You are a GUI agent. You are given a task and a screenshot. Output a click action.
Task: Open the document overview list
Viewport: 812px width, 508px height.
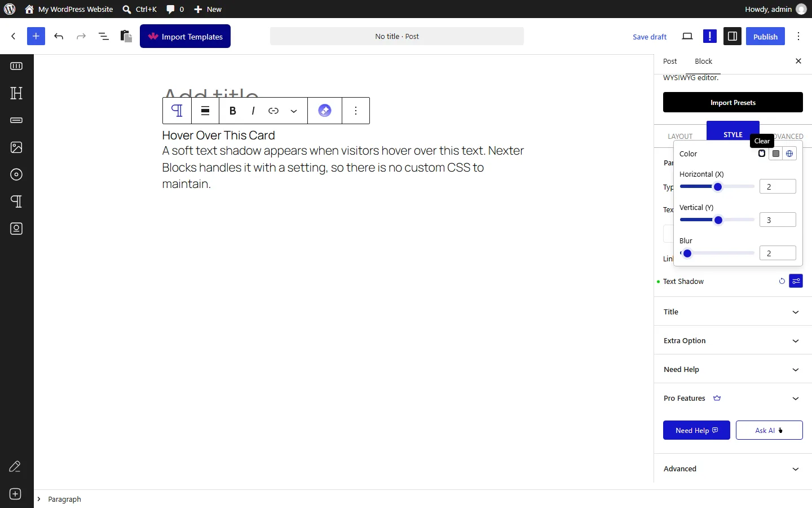[x=104, y=36]
